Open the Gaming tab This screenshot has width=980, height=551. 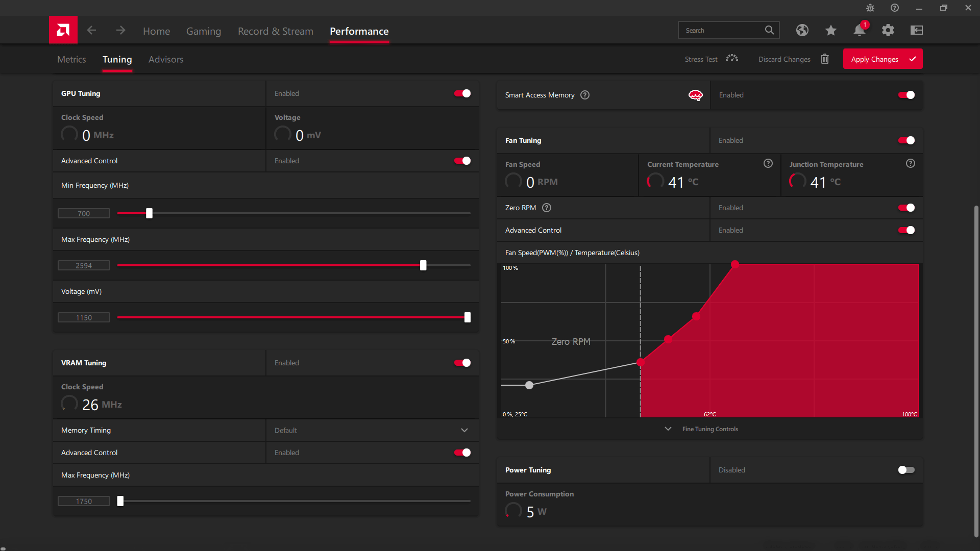tap(204, 31)
